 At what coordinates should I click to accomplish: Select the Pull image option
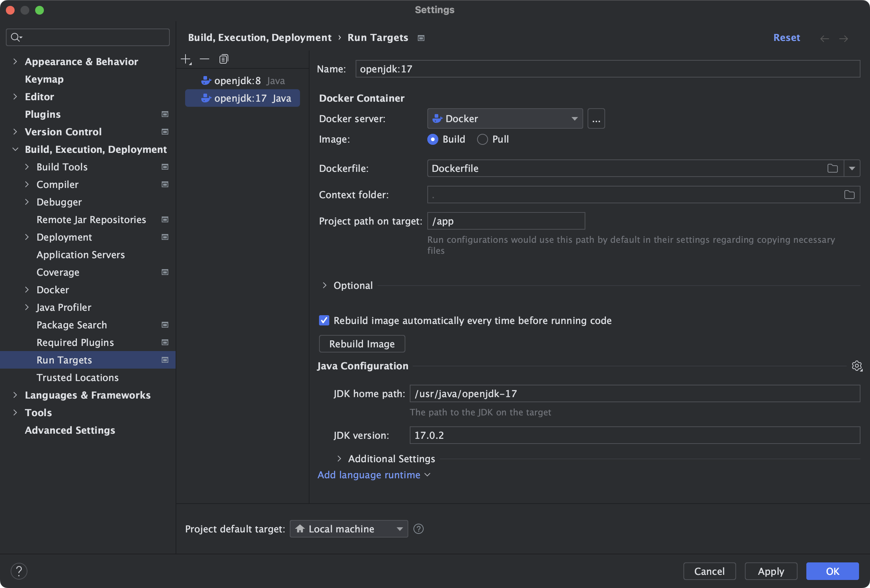point(482,139)
